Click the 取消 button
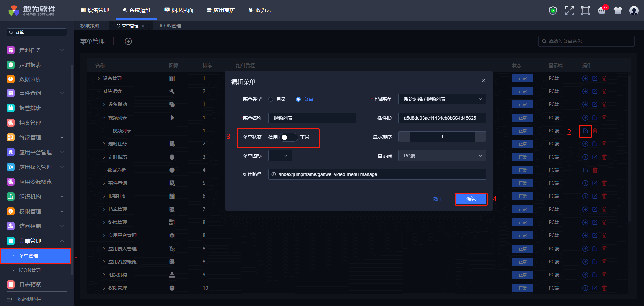The width and height of the screenshot is (644, 306). 436,199
